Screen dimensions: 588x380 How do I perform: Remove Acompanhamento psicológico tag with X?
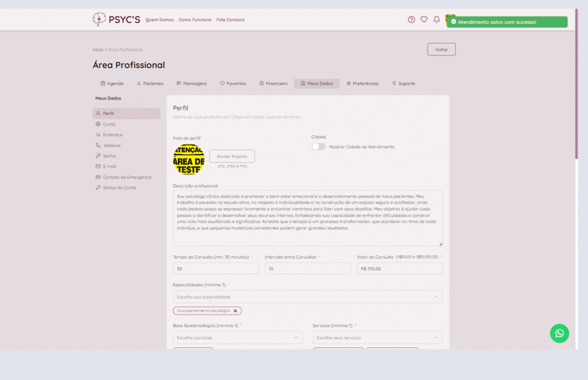(235, 311)
